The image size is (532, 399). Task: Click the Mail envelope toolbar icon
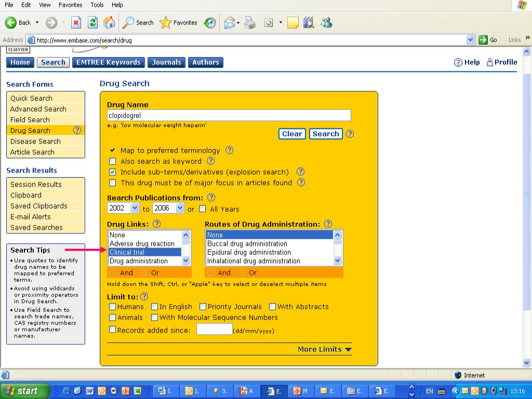pyautogui.click(x=229, y=23)
